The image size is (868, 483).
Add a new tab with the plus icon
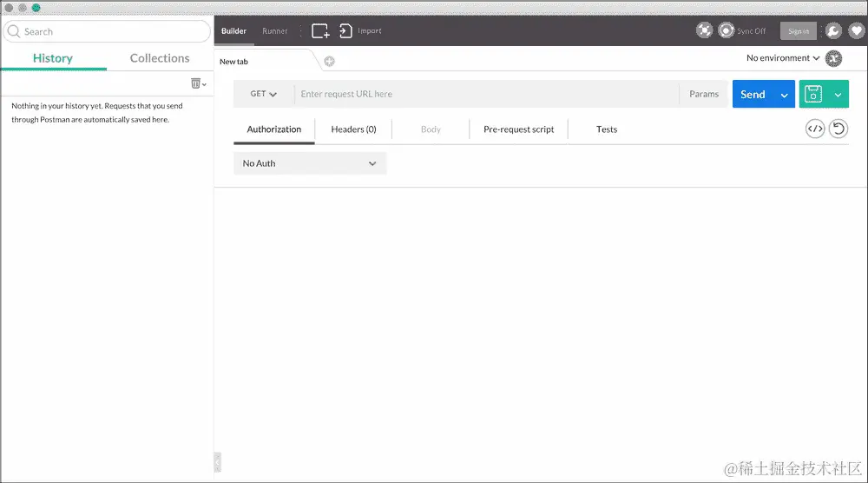click(x=329, y=62)
